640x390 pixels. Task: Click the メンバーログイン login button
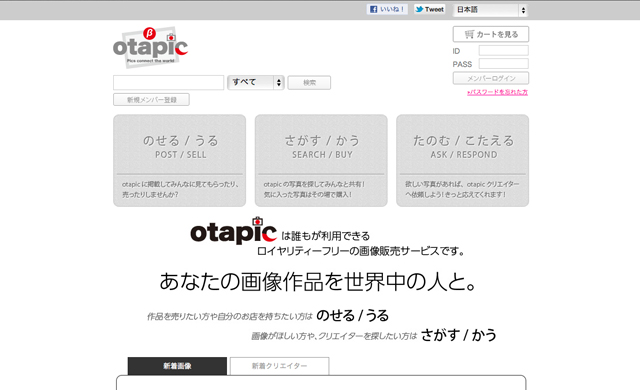[x=491, y=78]
